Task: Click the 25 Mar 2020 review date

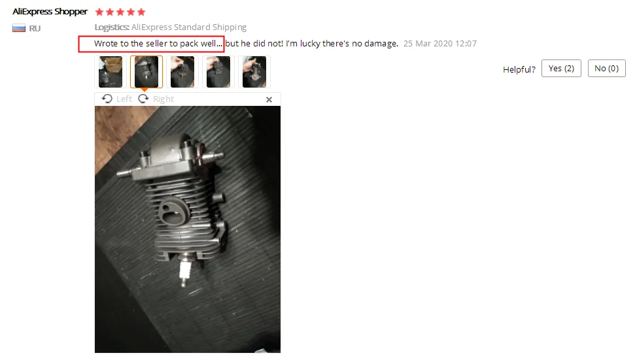Action: pyautogui.click(x=440, y=44)
